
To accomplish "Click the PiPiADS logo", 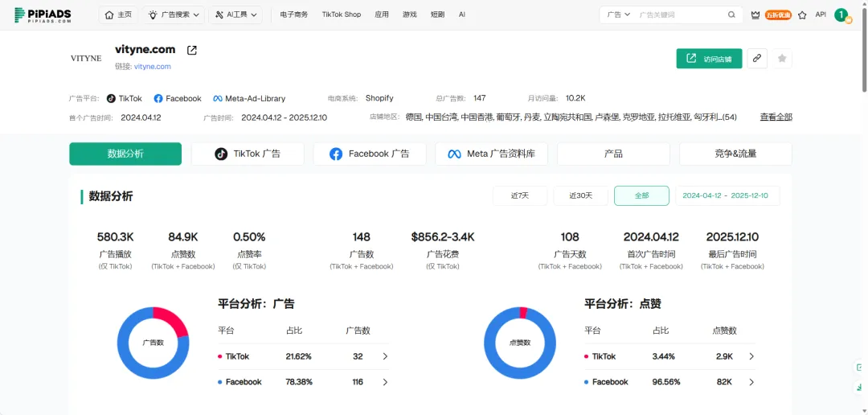I will pos(43,14).
